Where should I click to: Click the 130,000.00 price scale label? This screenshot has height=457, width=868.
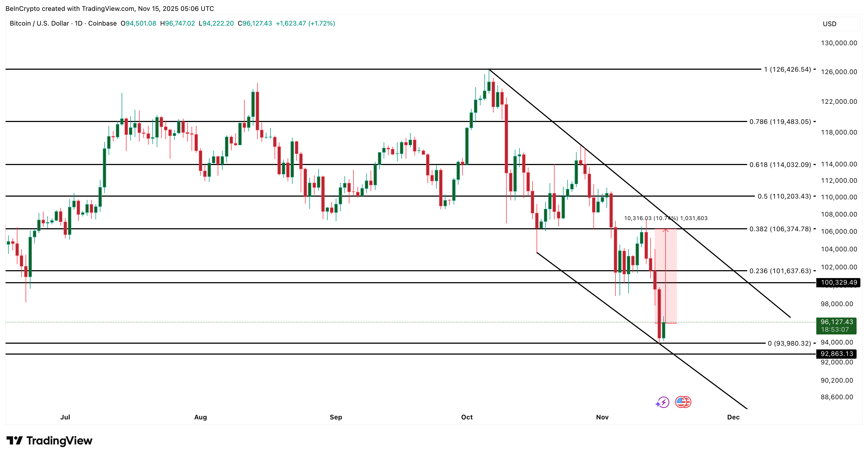pos(839,43)
